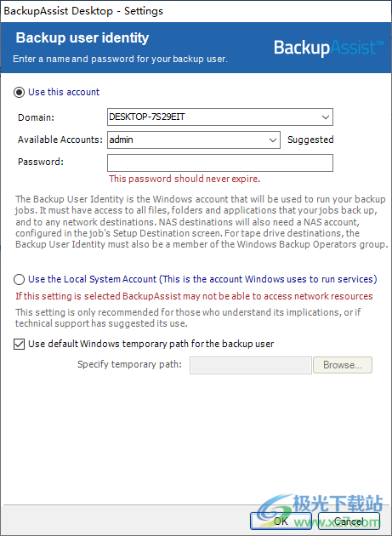The image size is (392, 536).
Task: Dismiss the dialog with Cancel
Action: pyautogui.click(x=349, y=521)
